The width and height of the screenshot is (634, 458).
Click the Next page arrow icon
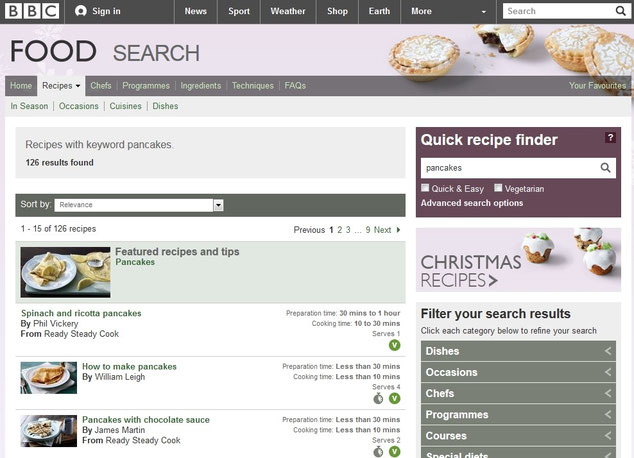398,230
